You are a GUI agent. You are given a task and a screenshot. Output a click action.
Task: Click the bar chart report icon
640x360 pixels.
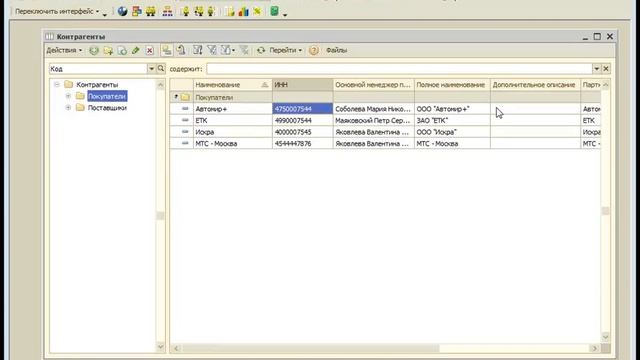pos(244,11)
